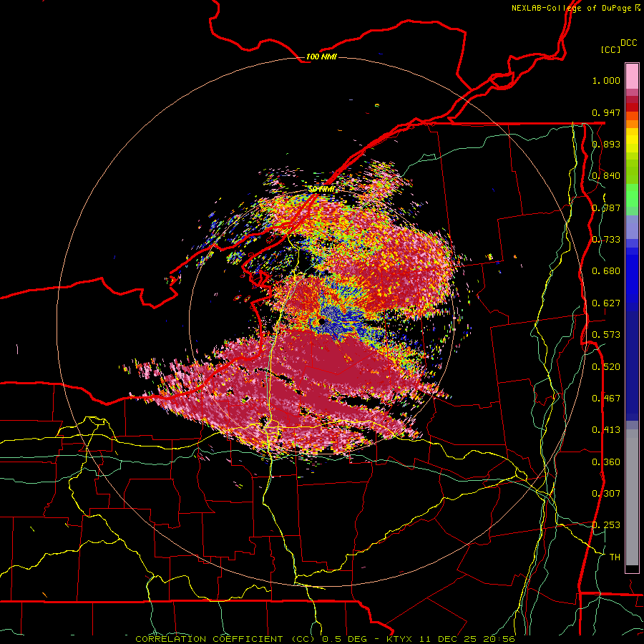Click the 11 DEC 25 date text
The image size is (644, 644).
pos(448,639)
